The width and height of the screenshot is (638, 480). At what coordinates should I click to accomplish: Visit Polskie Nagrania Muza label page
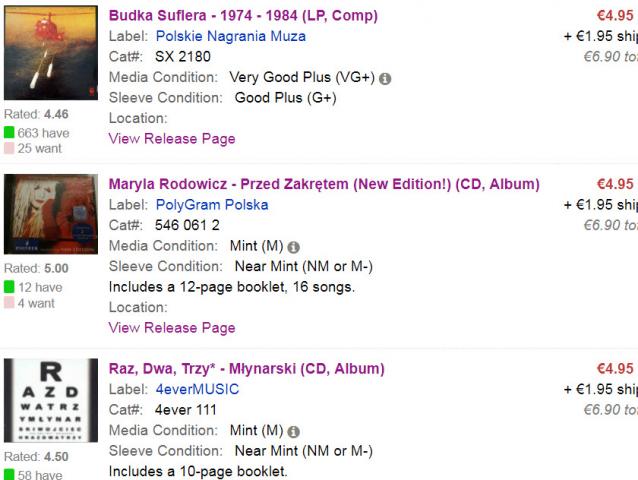[230, 36]
